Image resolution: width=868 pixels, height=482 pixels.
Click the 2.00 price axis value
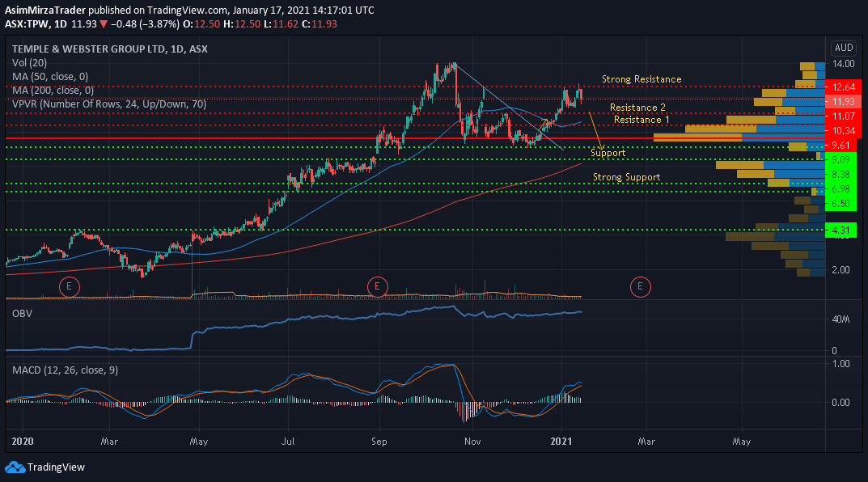click(x=840, y=270)
